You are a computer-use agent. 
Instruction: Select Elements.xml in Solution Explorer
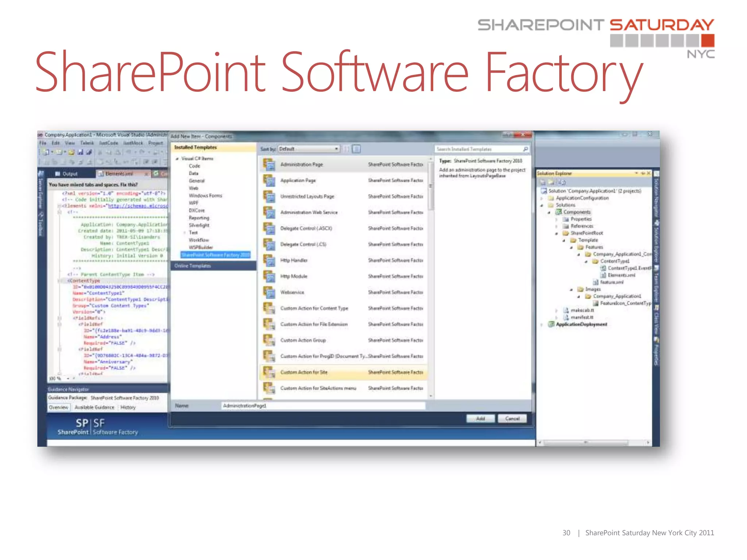[x=621, y=275]
